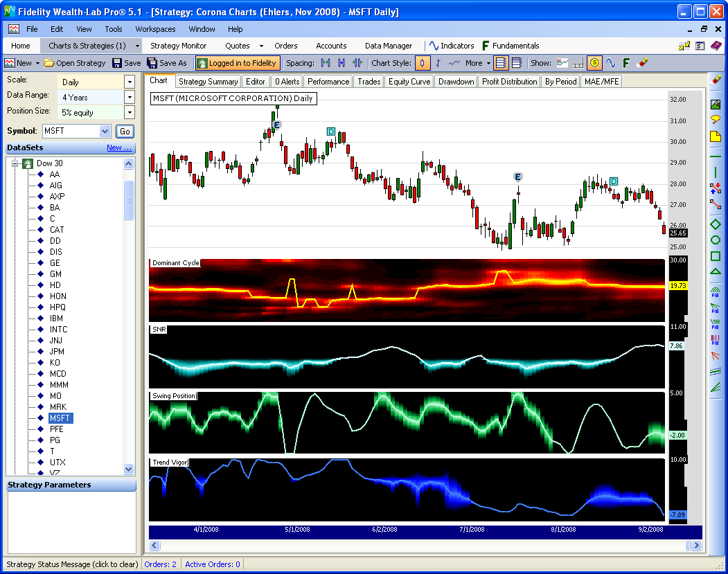Choose the yellow note drawing tool
Screen dimensions: 728x574
point(716,136)
